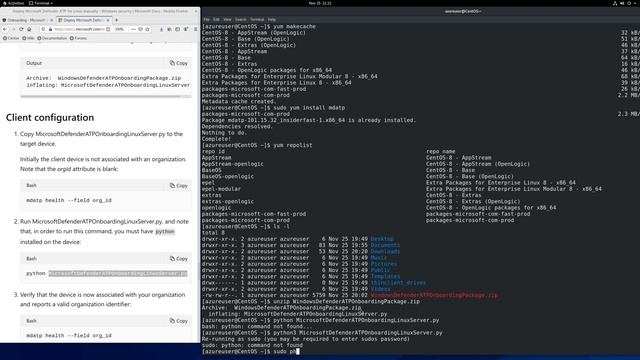Close the Deploy Microsoft Defender tab

(108, 20)
